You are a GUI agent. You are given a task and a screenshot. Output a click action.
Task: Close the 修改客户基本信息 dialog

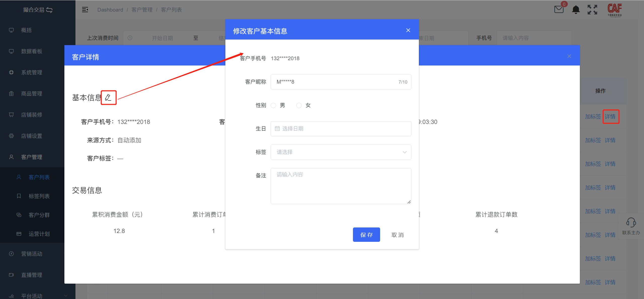[408, 30]
